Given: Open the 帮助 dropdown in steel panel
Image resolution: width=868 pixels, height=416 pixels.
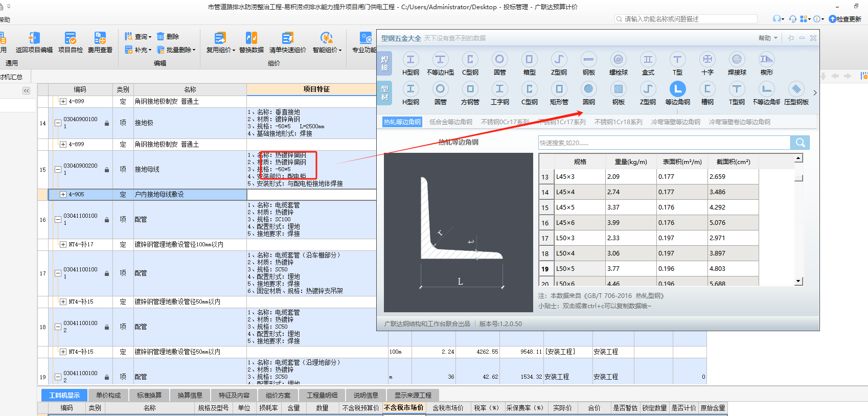Looking at the screenshot, I should coord(768,38).
